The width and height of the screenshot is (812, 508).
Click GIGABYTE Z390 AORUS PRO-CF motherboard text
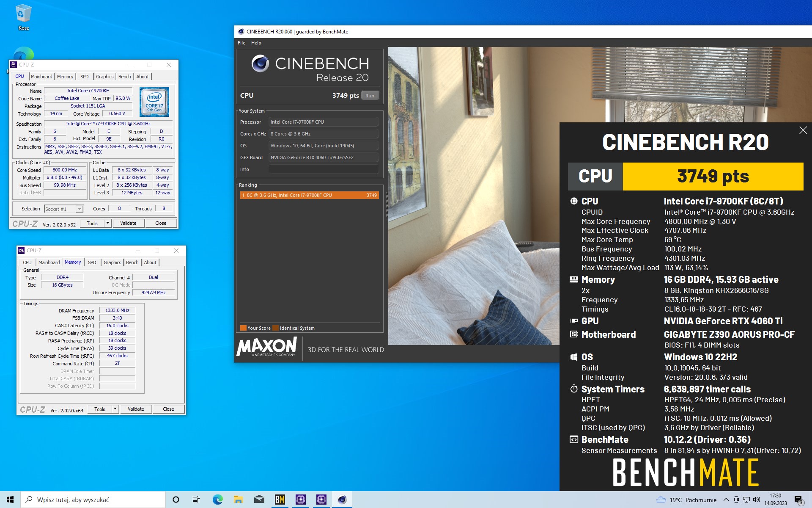point(729,334)
